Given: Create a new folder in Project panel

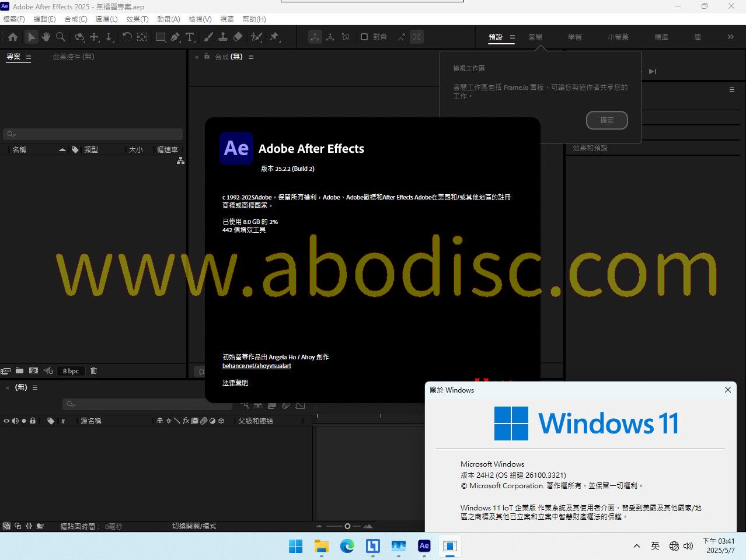Looking at the screenshot, I should click(x=19, y=370).
